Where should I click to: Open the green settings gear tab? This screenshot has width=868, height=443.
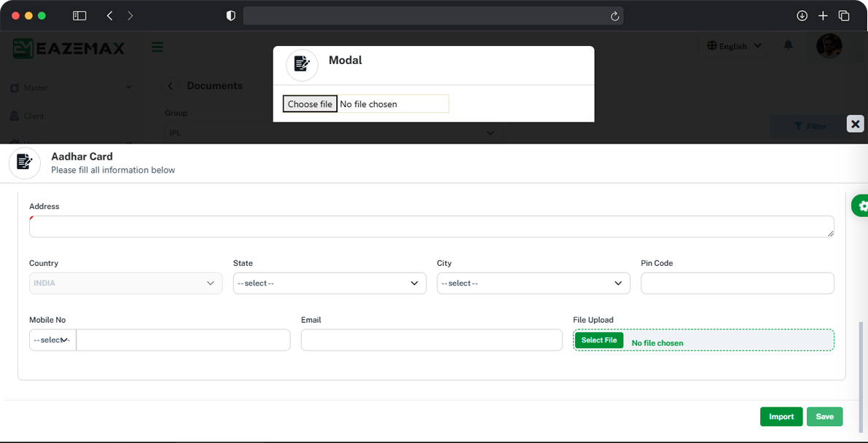point(861,206)
